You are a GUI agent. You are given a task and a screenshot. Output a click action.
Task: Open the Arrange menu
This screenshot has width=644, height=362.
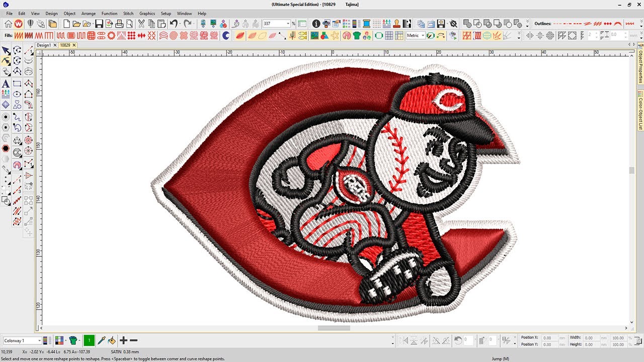89,14
